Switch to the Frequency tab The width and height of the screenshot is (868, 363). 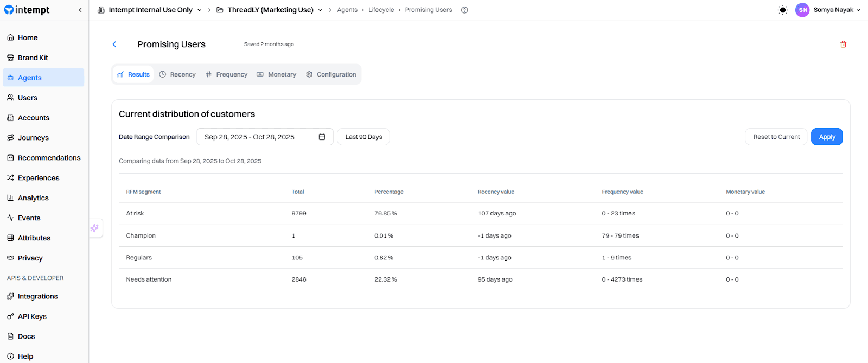point(226,74)
